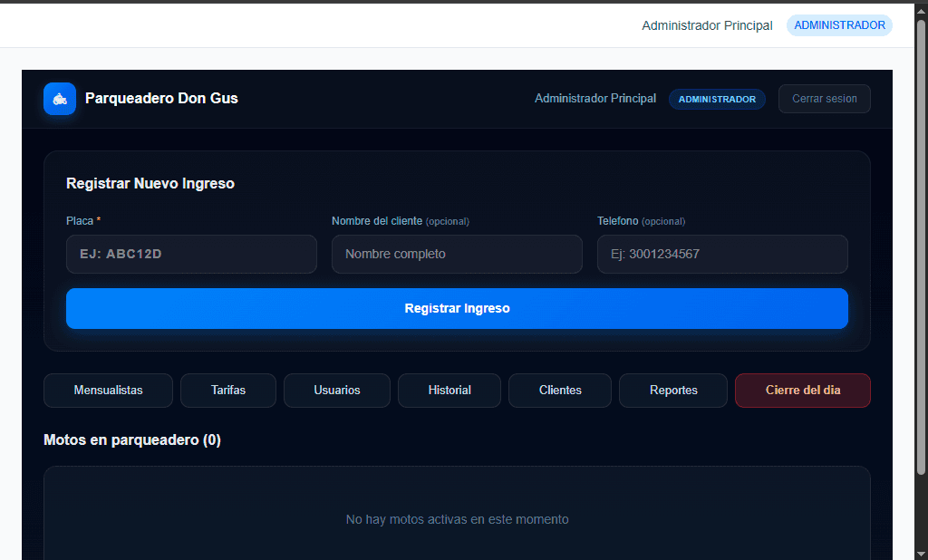Click the Motos en parqueadero heading
The image size is (928, 560).
(132, 439)
